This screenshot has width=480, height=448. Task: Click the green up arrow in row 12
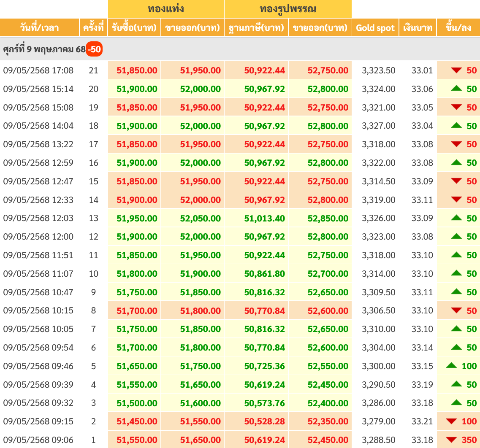coord(456,236)
